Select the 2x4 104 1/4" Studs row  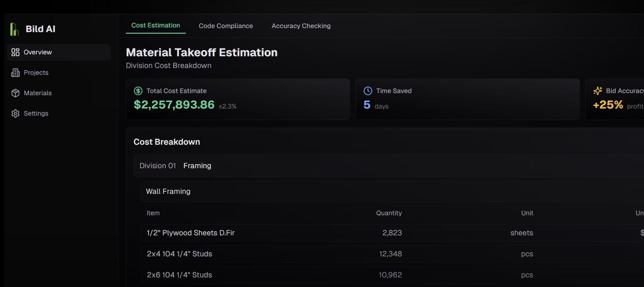pyautogui.click(x=393, y=254)
